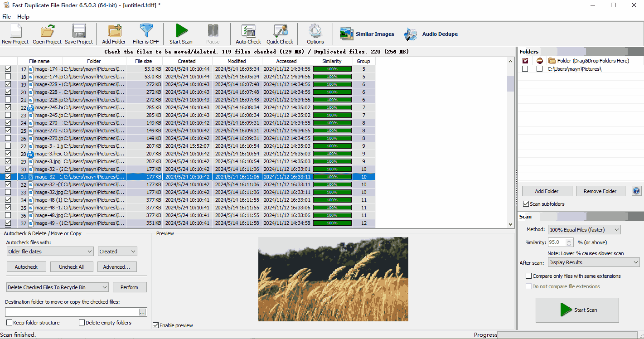The height and width of the screenshot is (339, 644).
Task: Click the Uncheck All button
Action: pyautogui.click(x=72, y=267)
